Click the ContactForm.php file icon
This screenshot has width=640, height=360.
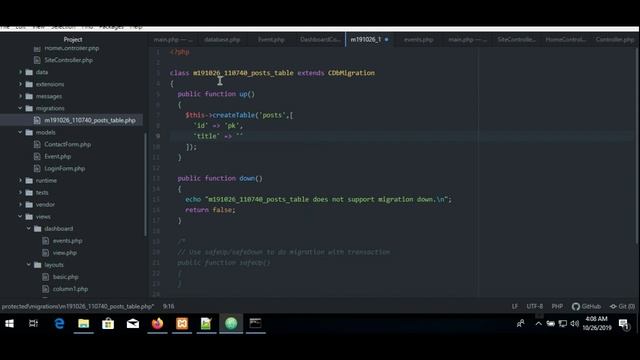click(37, 144)
